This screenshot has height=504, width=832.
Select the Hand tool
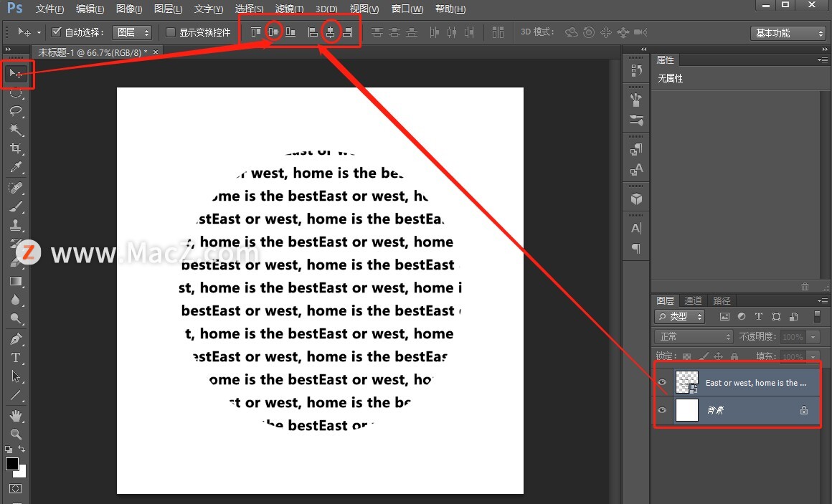click(x=16, y=415)
